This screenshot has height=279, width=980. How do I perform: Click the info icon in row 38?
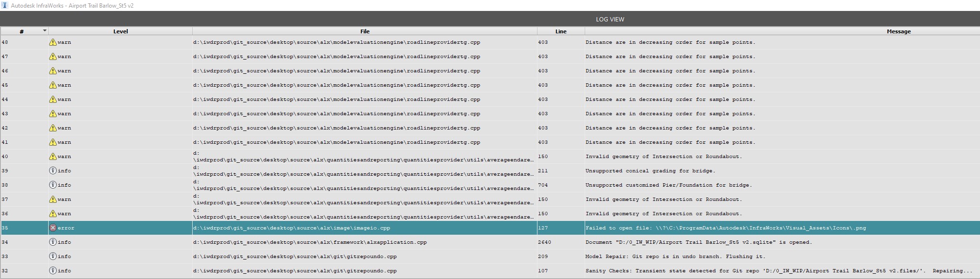tap(53, 185)
